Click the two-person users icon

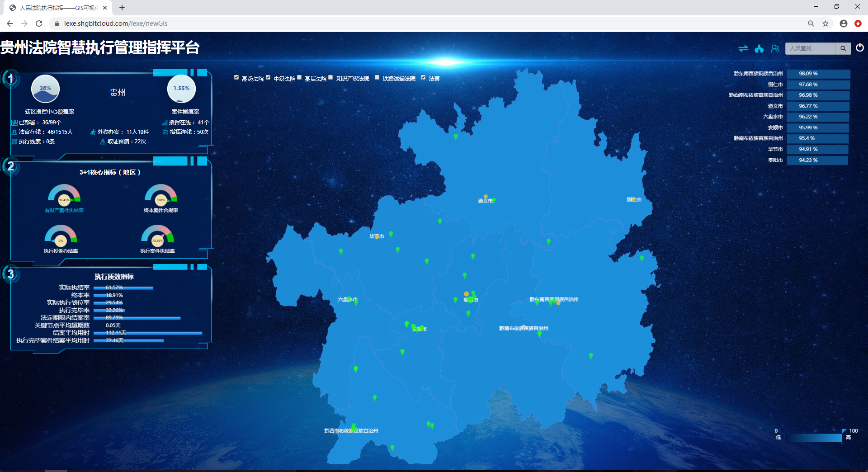coord(775,48)
